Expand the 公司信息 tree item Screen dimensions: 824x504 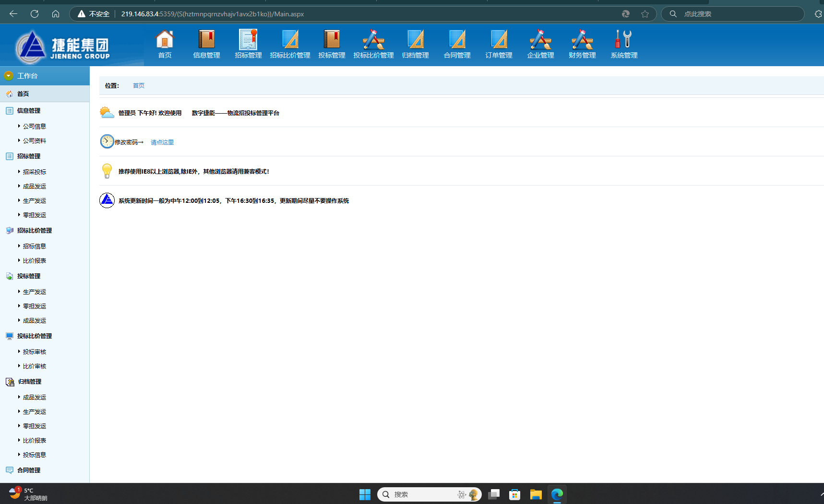point(35,126)
